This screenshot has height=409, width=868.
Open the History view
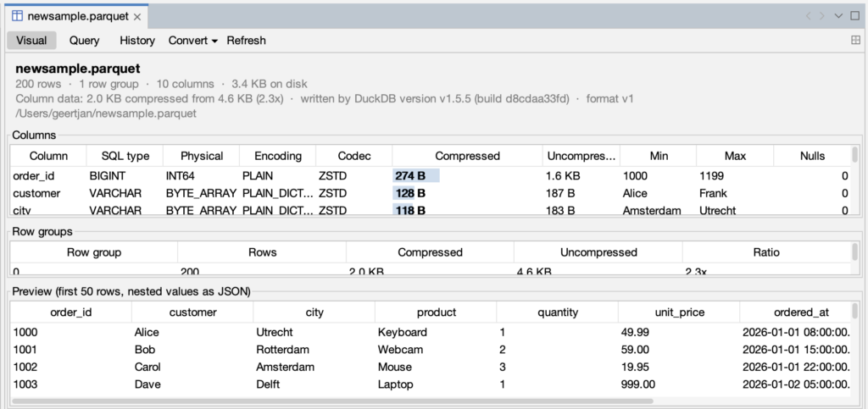pos(137,41)
